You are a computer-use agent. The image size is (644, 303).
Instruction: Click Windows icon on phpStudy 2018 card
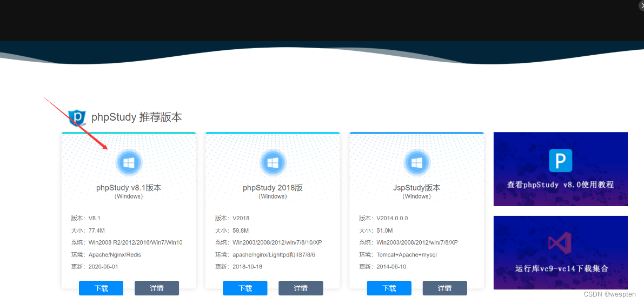pos(273,163)
